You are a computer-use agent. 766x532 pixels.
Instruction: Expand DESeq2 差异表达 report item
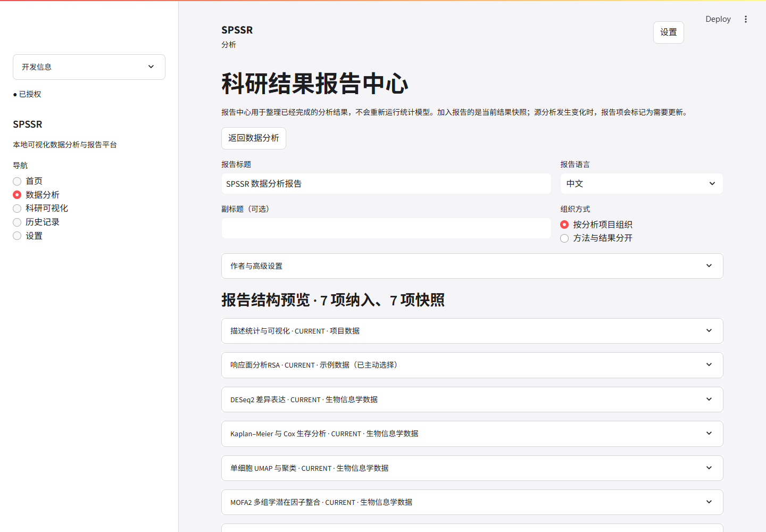point(472,400)
